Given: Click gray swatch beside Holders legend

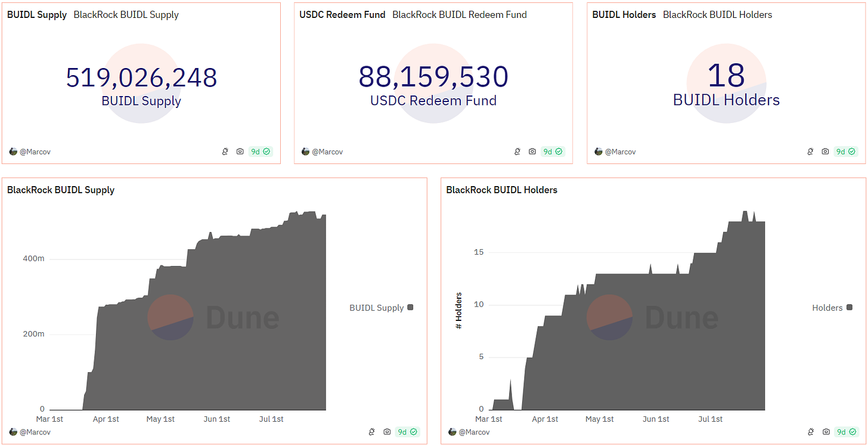Looking at the screenshot, I should (x=849, y=308).
